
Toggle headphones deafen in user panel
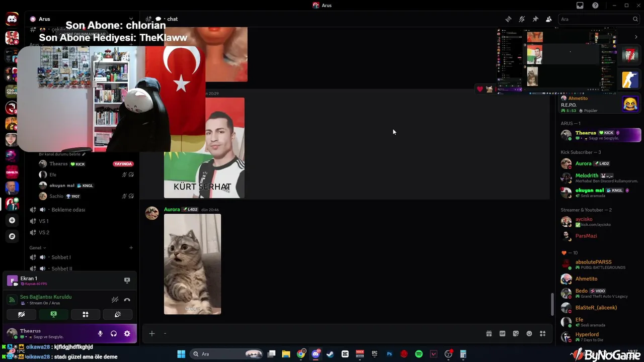tap(114, 333)
